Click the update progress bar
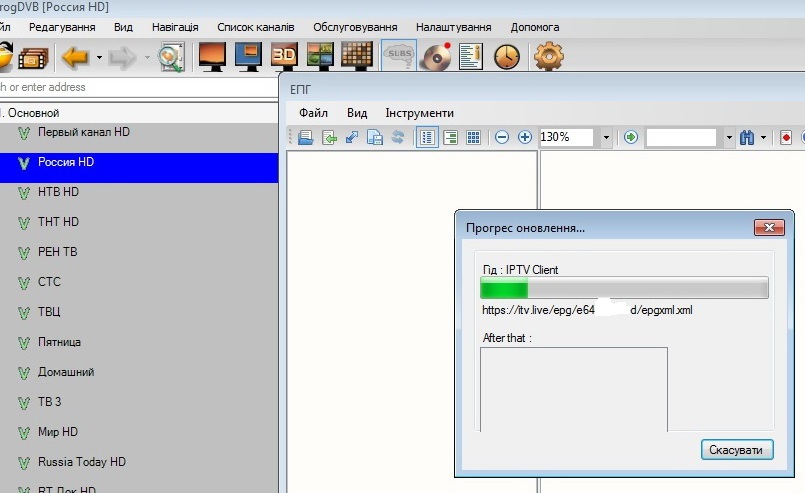 [x=624, y=289]
